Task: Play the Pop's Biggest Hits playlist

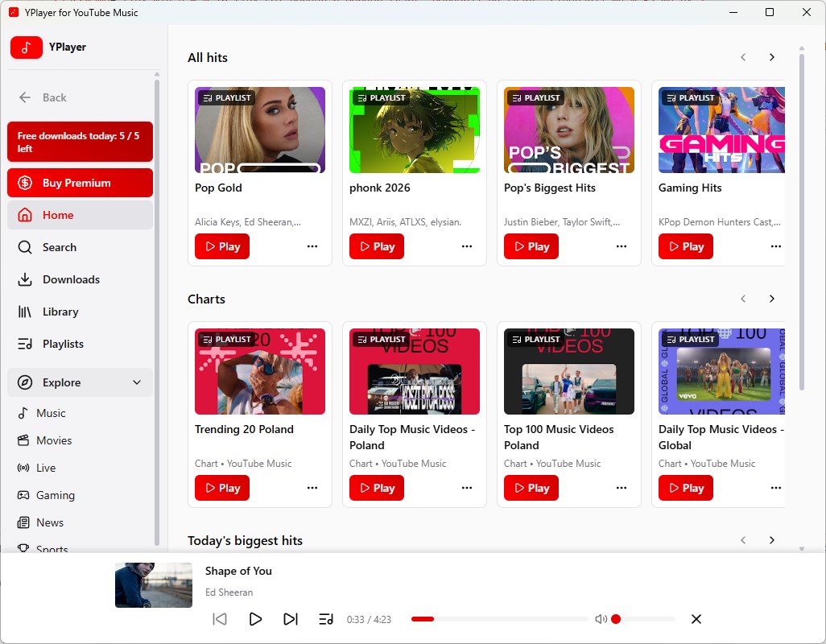Action: pos(531,246)
